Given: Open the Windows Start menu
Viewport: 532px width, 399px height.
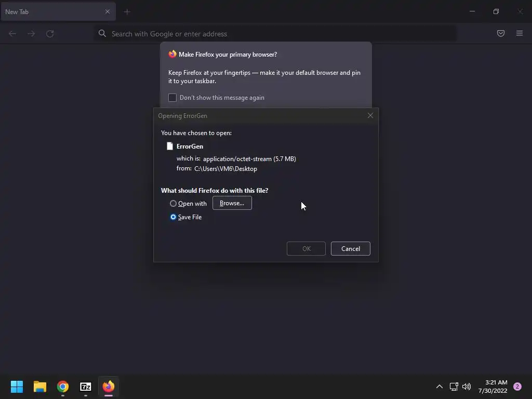Looking at the screenshot, I should [x=17, y=387].
